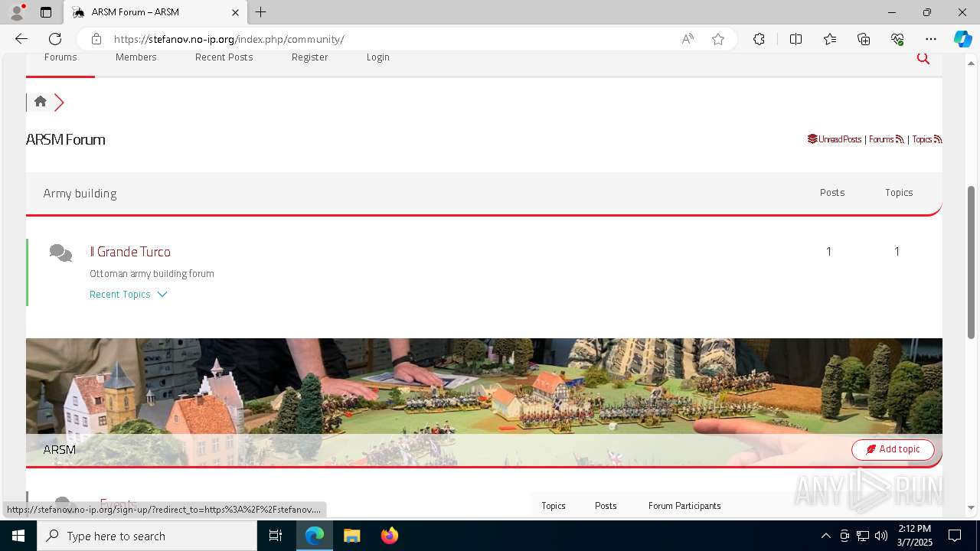Click the forum search magnifier icon
980x551 pixels.
pyautogui.click(x=923, y=58)
